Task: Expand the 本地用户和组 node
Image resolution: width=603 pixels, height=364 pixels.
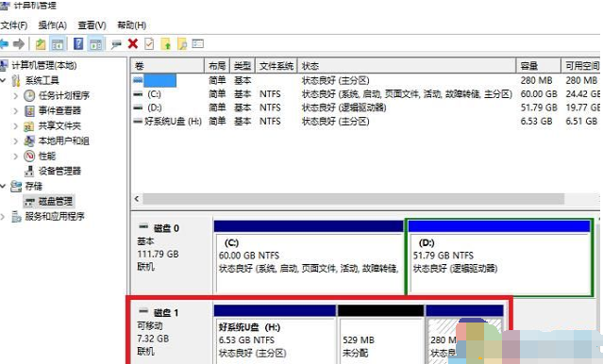Action: pos(16,141)
